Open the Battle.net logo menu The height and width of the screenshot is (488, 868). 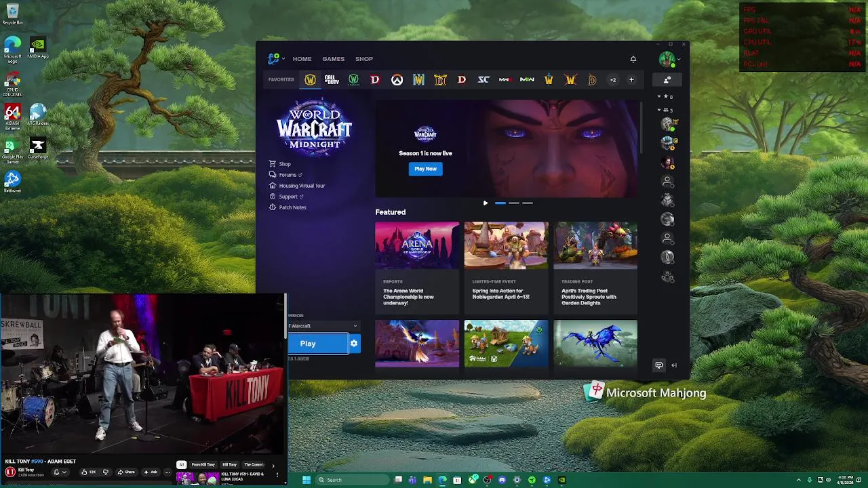click(x=275, y=59)
